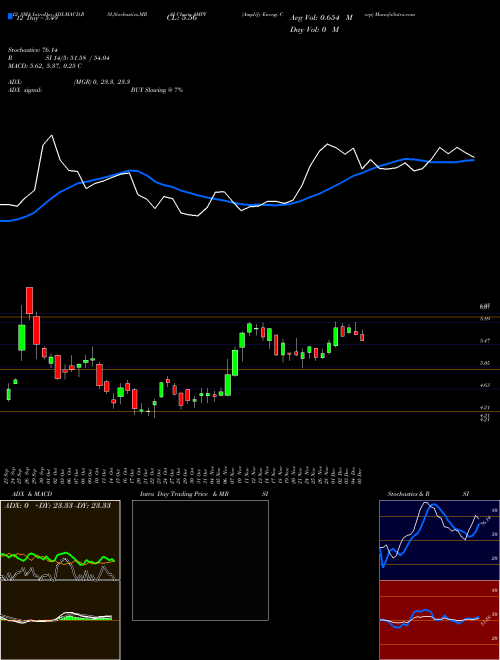The image size is (500, 660).
Task: Select the 'Day Vol: 0 M' text
Action: click(x=314, y=30)
